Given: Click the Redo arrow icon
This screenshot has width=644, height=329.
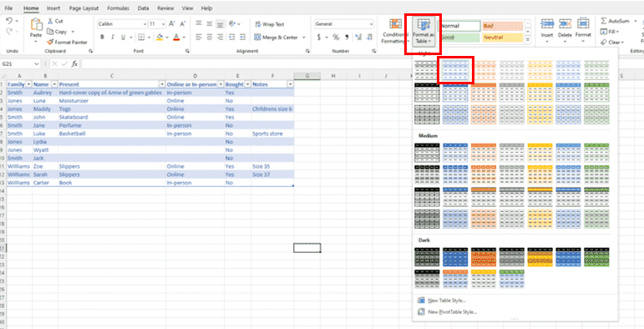Looking at the screenshot, I should click(9, 32).
